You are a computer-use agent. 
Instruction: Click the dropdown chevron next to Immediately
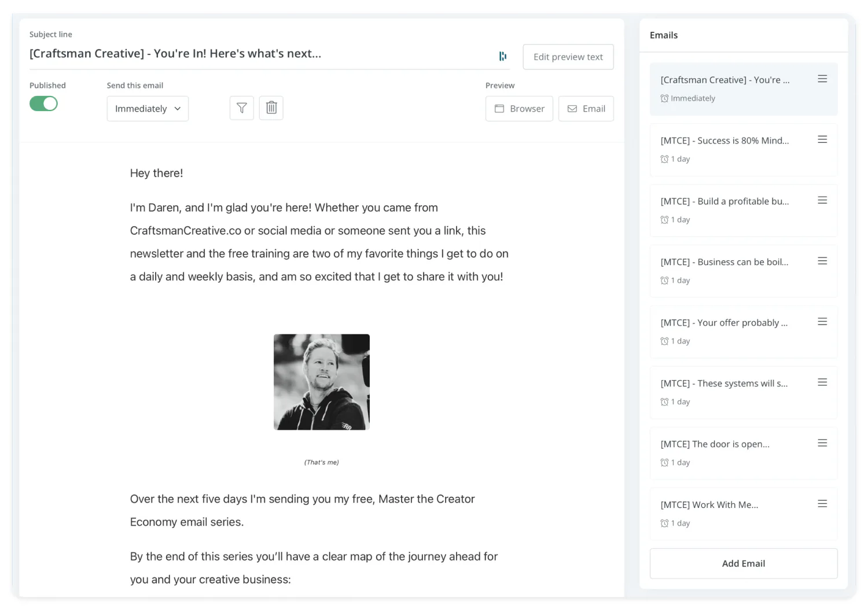point(178,109)
